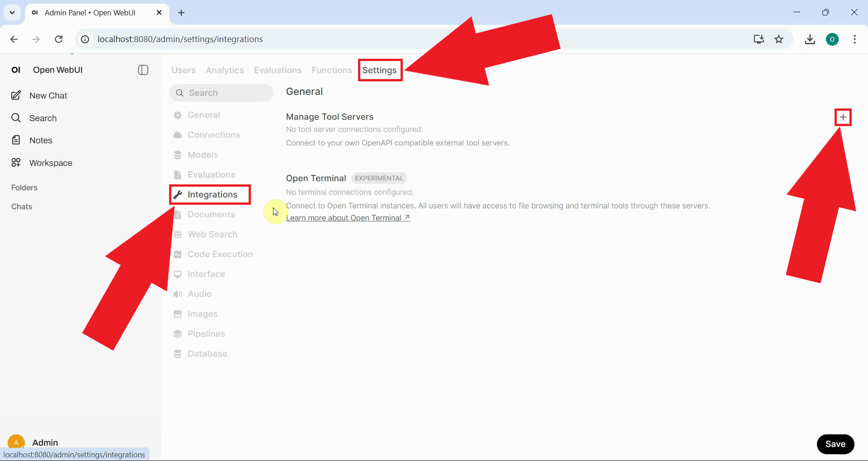868x461 pixels.
Task: Open the tab search dropdown arrow
Action: [12, 13]
